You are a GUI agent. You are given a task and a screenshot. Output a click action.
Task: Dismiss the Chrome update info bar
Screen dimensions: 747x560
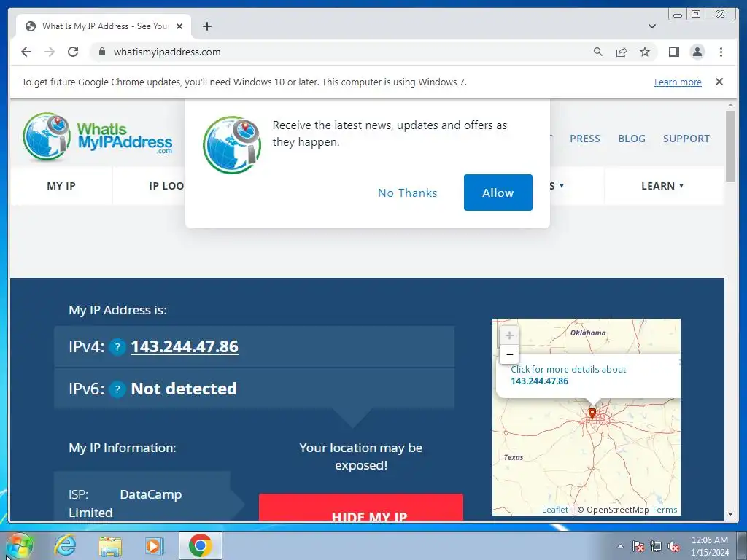point(719,82)
